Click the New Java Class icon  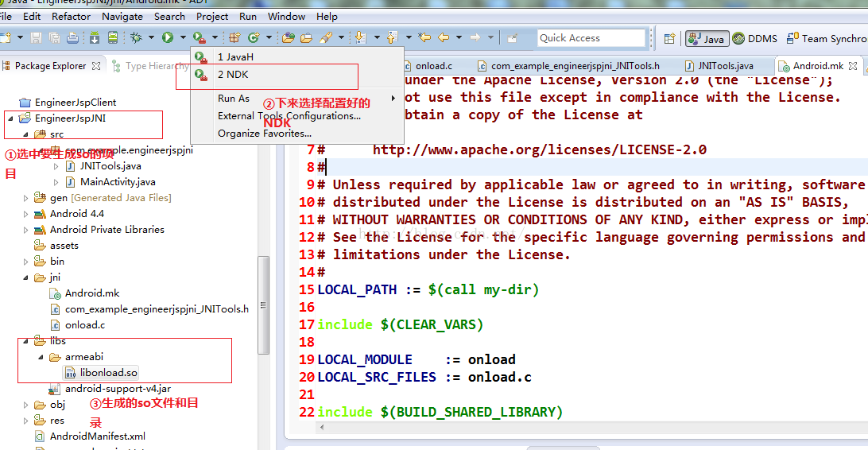point(254,37)
